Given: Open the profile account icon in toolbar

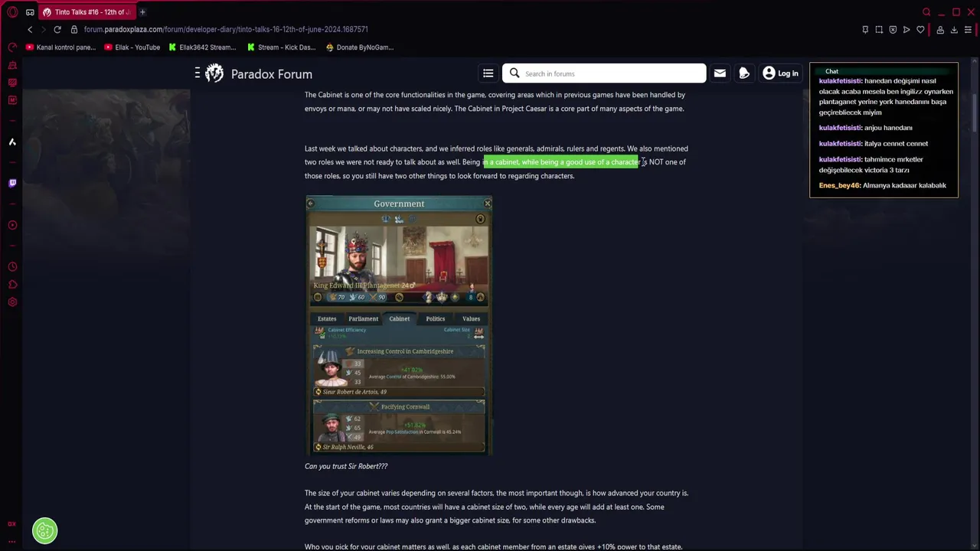Looking at the screenshot, I should (940, 30).
